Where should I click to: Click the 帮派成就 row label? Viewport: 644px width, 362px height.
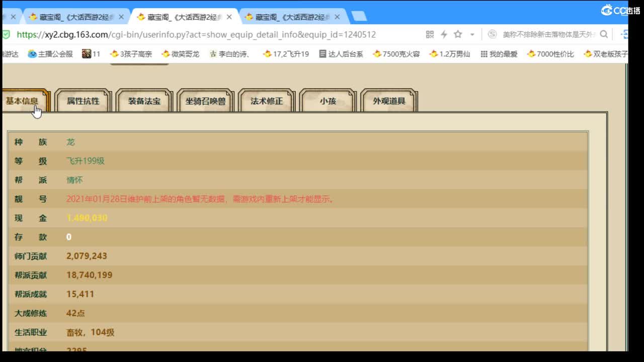(x=31, y=294)
